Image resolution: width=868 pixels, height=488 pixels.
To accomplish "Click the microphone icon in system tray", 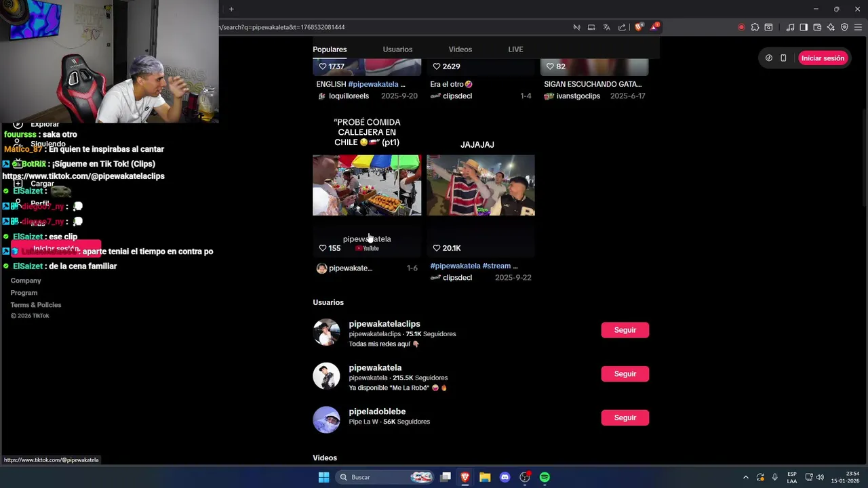I will 774,477.
